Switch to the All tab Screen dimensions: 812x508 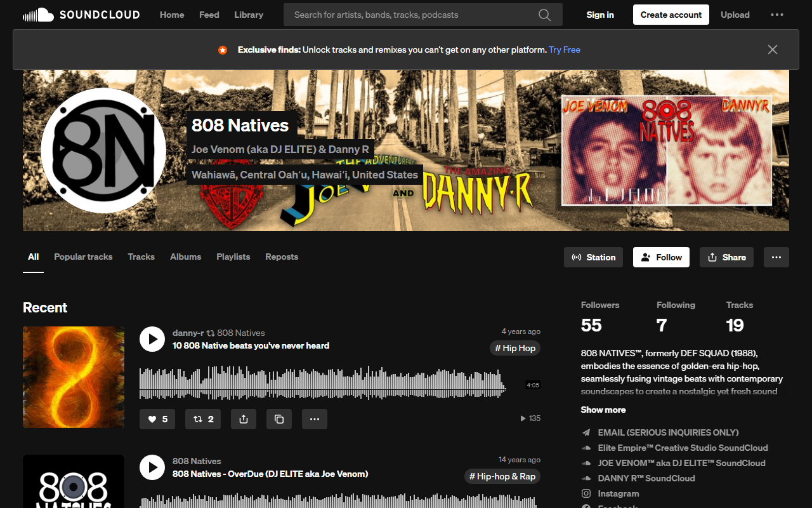tap(33, 257)
